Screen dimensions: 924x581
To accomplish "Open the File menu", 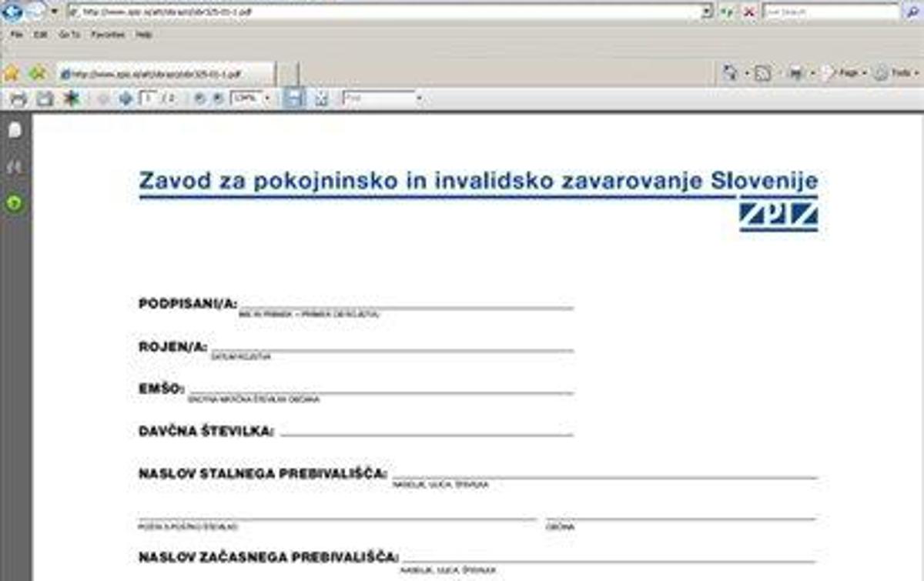I will point(17,35).
